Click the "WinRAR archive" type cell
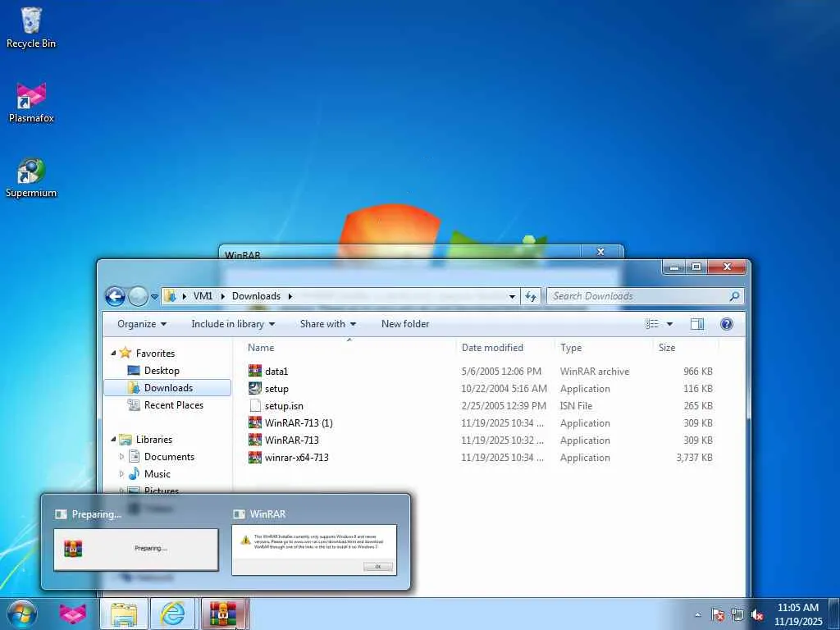 [x=595, y=371]
